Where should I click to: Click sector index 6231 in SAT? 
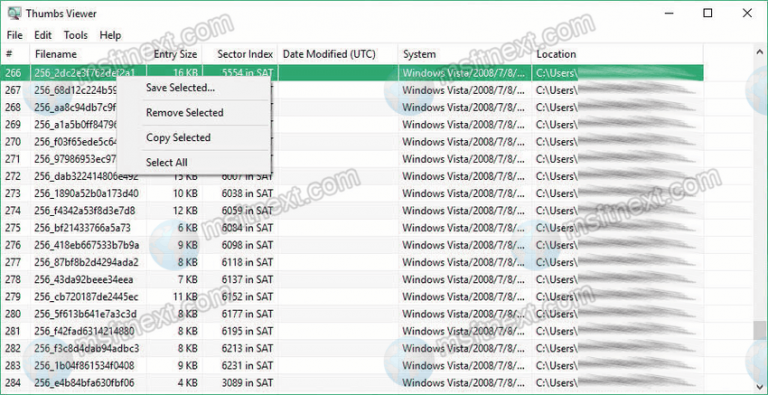click(x=247, y=366)
